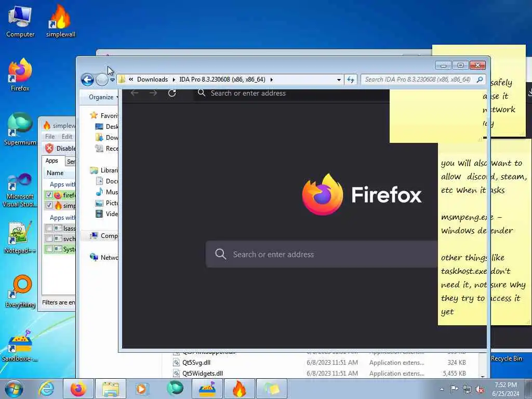Open the recent pages dropdown arrow
The width and height of the screenshot is (532, 399).
click(x=112, y=80)
